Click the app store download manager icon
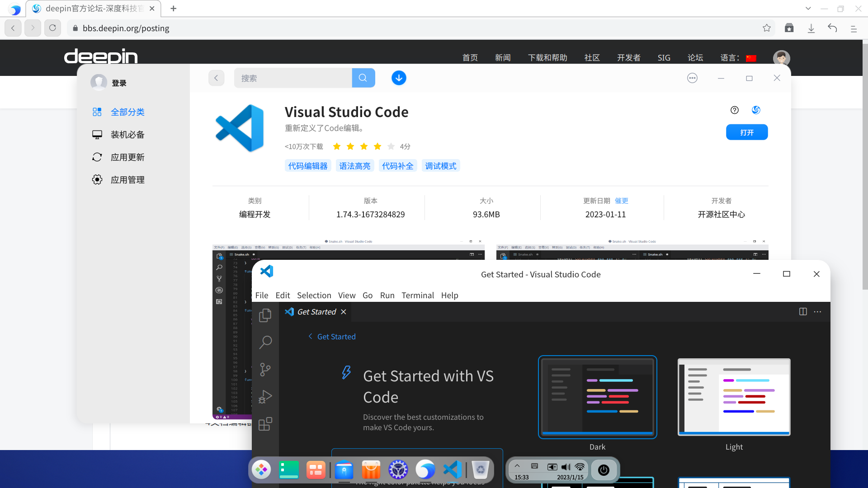Screen dimensions: 868x488 pos(399,78)
